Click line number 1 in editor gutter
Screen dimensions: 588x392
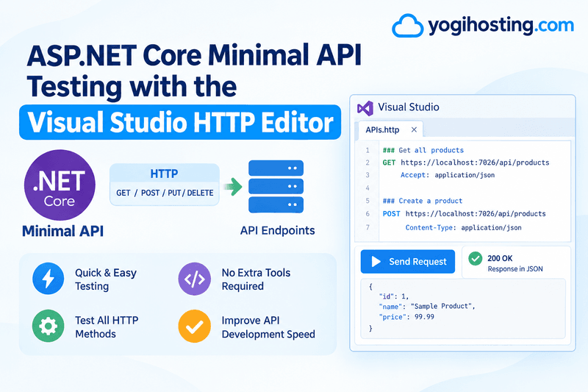click(367, 151)
